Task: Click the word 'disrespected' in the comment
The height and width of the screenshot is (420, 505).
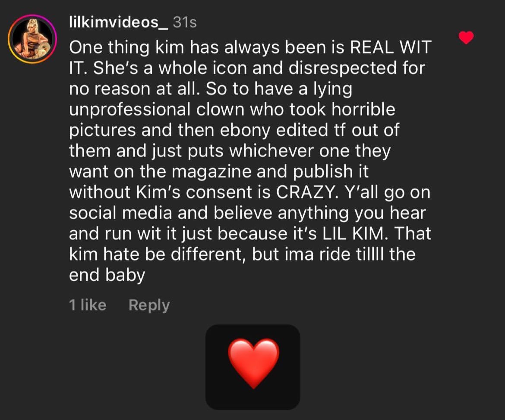Action: click(x=342, y=68)
